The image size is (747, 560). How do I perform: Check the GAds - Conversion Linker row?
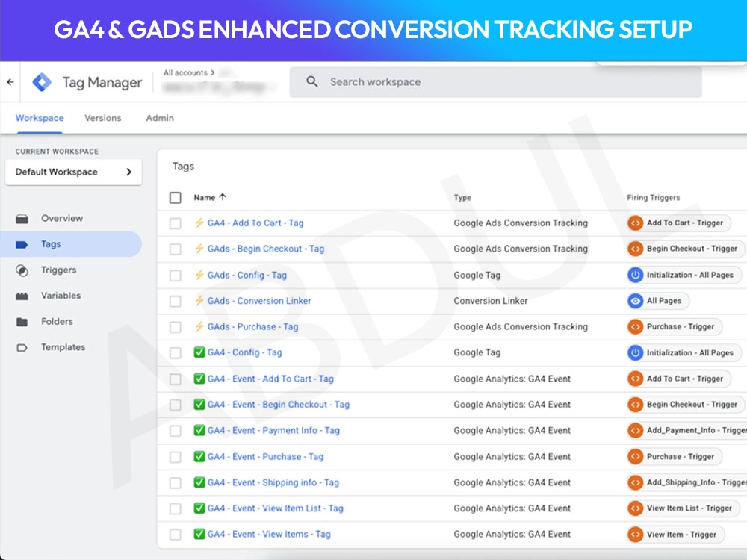point(176,301)
